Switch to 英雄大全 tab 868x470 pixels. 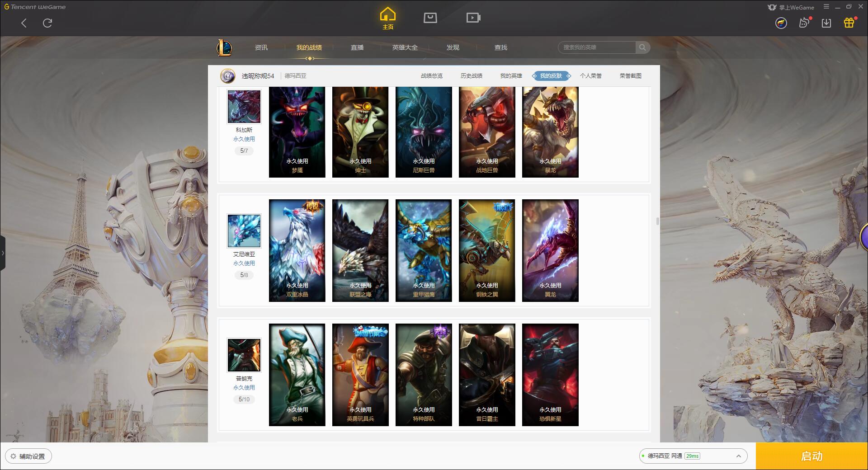pos(405,47)
